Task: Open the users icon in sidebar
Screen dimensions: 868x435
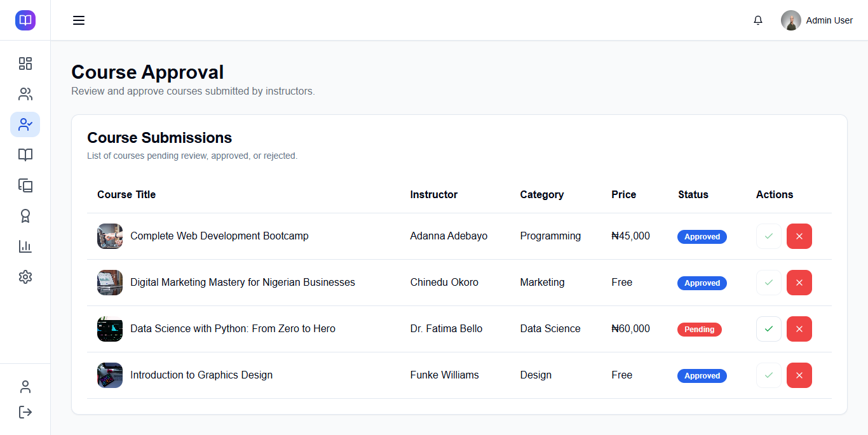Action: click(x=25, y=94)
